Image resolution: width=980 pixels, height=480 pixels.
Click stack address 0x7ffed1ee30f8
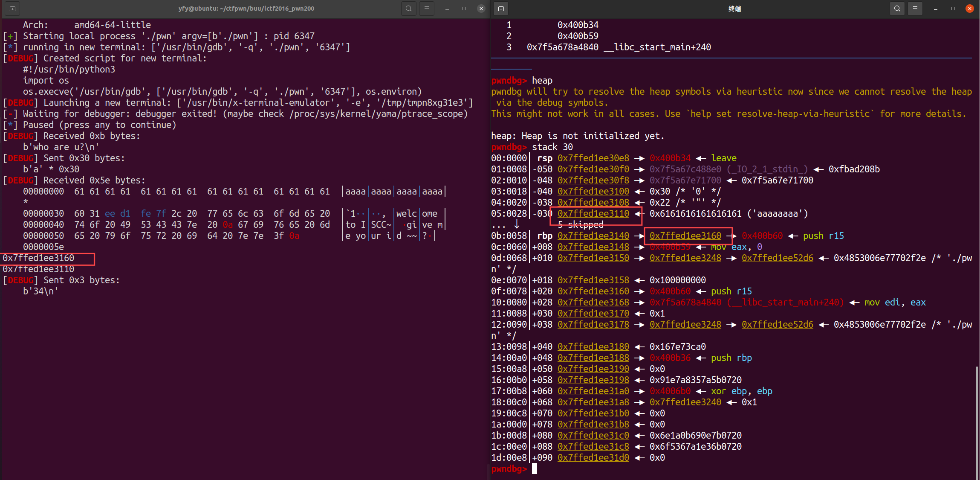pyautogui.click(x=593, y=180)
